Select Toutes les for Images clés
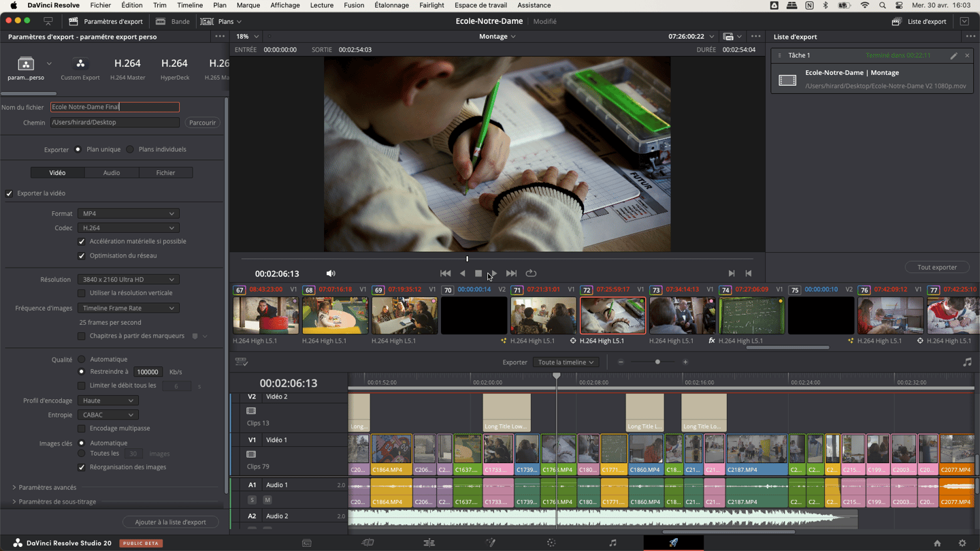This screenshot has height=551, width=980. pos(82,453)
